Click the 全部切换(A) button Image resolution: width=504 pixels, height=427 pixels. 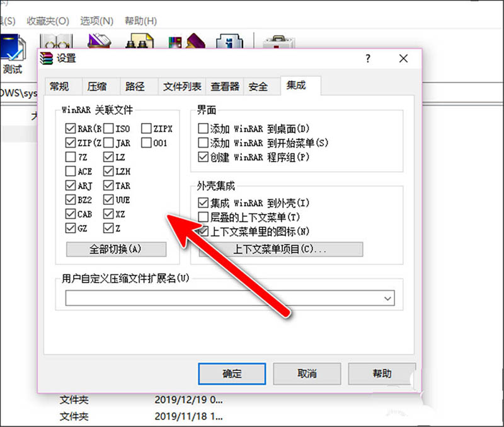(x=116, y=249)
